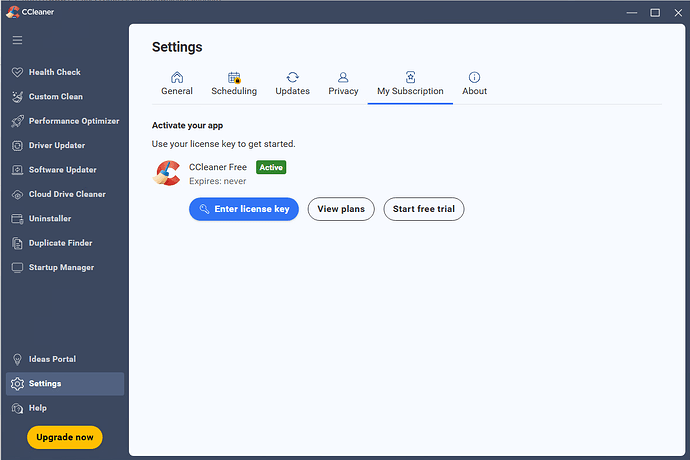Click 'Use your license key to get started.'

224,144
